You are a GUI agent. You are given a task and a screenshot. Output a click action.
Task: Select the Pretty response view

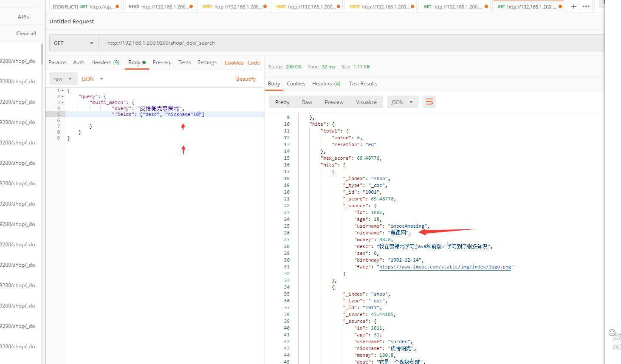tap(282, 102)
